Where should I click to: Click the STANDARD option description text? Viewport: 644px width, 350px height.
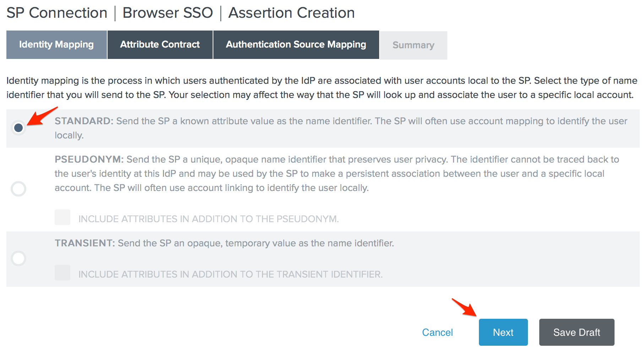pos(341,128)
